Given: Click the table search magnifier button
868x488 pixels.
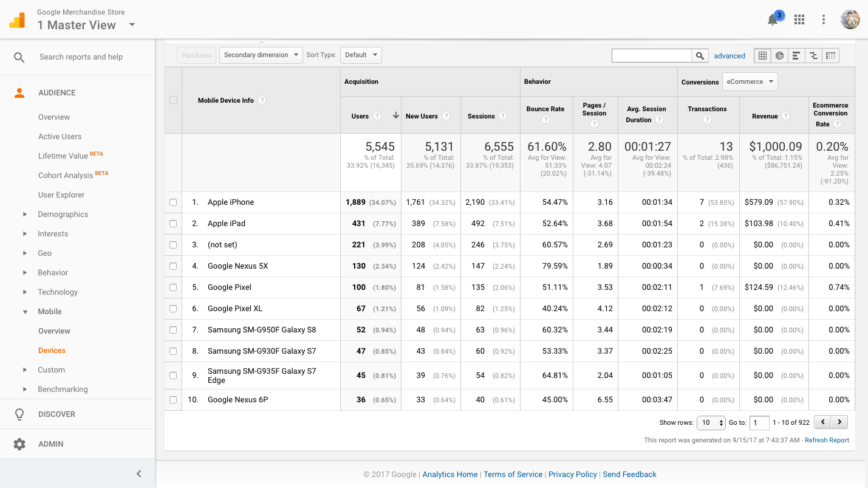Looking at the screenshot, I should click(x=700, y=56).
